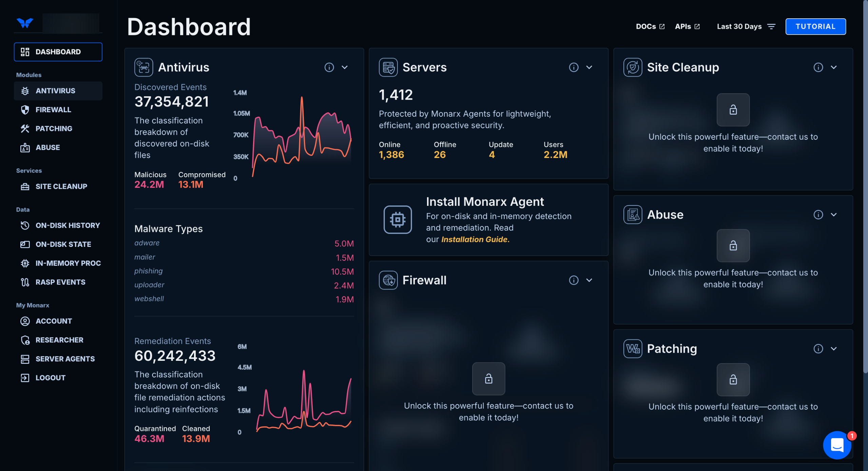Click the Monarx butterfly logo

point(25,23)
